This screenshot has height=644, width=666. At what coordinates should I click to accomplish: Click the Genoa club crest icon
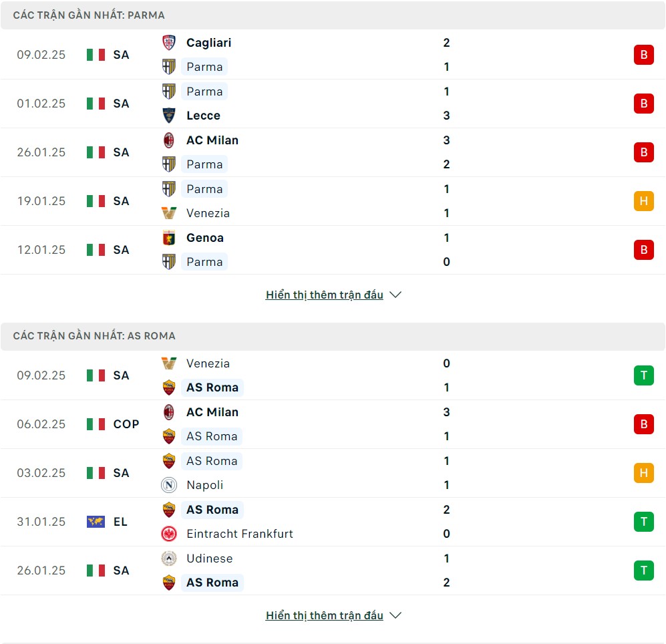point(168,238)
